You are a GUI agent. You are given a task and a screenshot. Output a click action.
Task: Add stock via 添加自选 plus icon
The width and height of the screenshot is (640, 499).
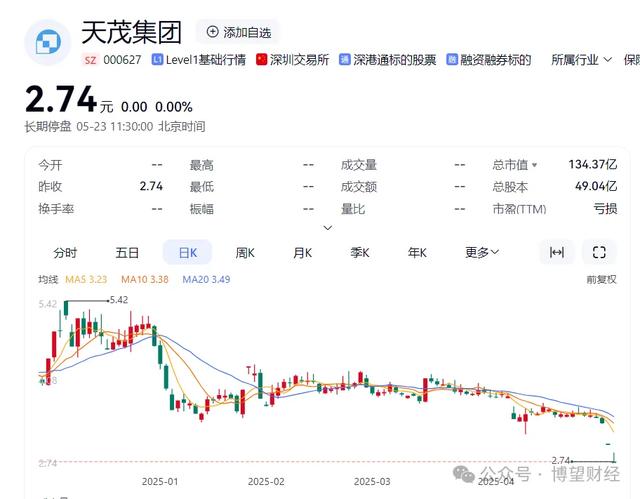click(x=213, y=32)
